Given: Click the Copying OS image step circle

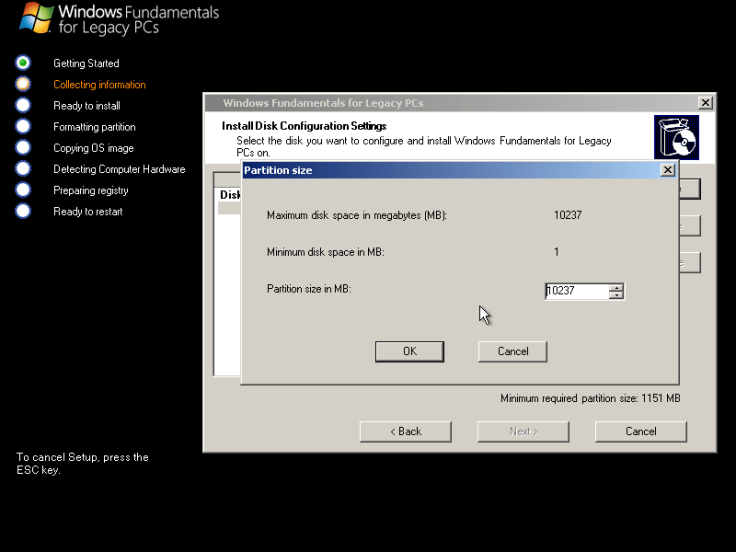Looking at the screenshot, I should pyautogui.click(x=23, y=148).
